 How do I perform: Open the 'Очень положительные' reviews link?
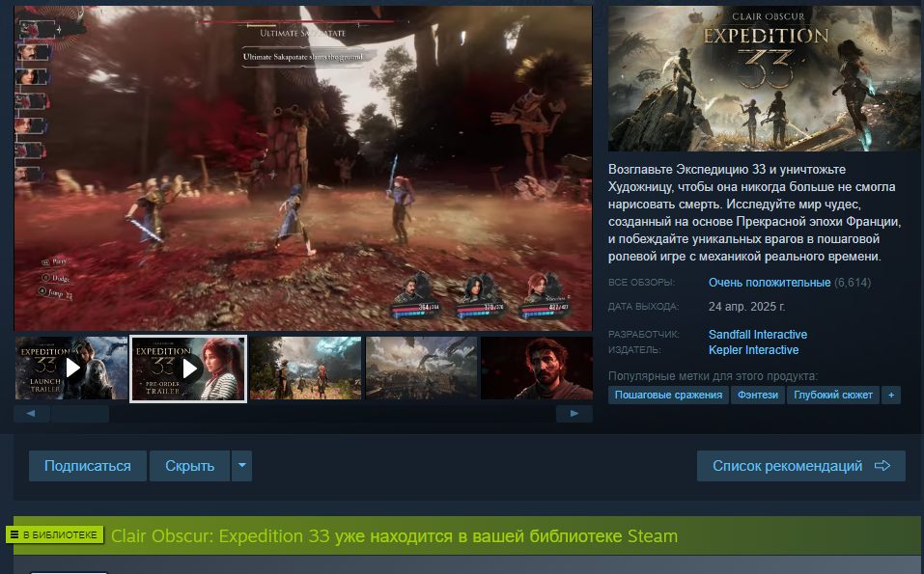(x=769, y=283)
